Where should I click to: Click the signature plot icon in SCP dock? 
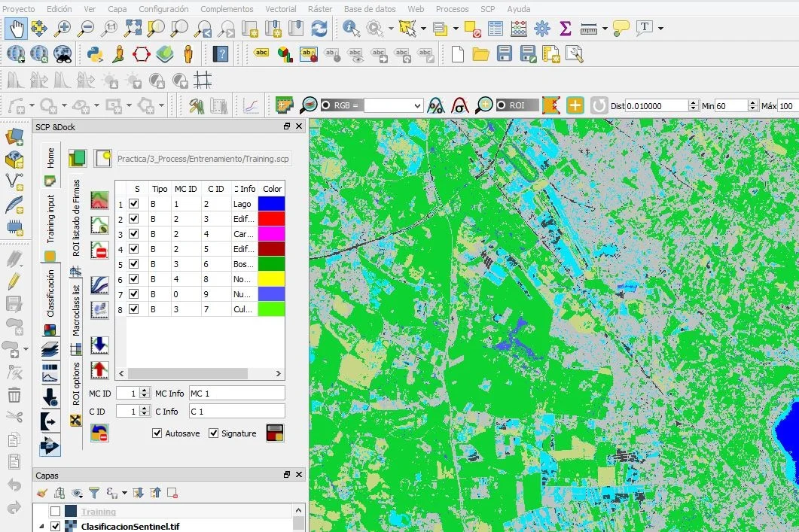(x=99, y=285)
